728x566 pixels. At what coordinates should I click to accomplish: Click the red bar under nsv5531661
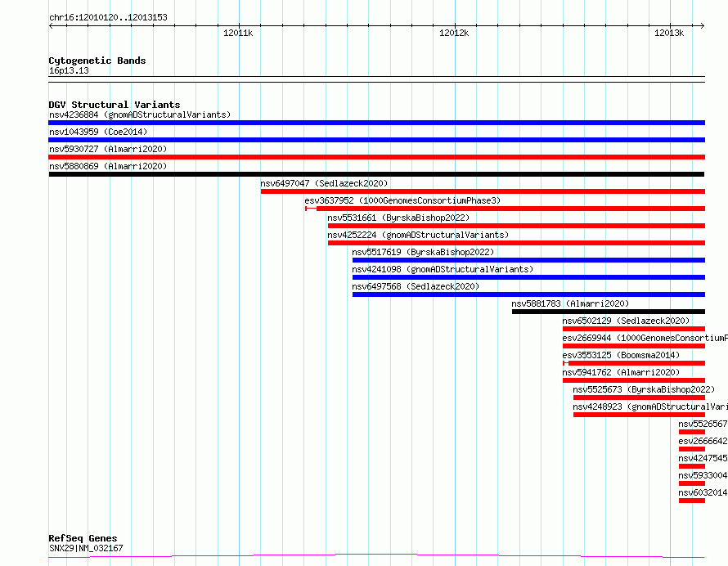[x=516, y=226]
